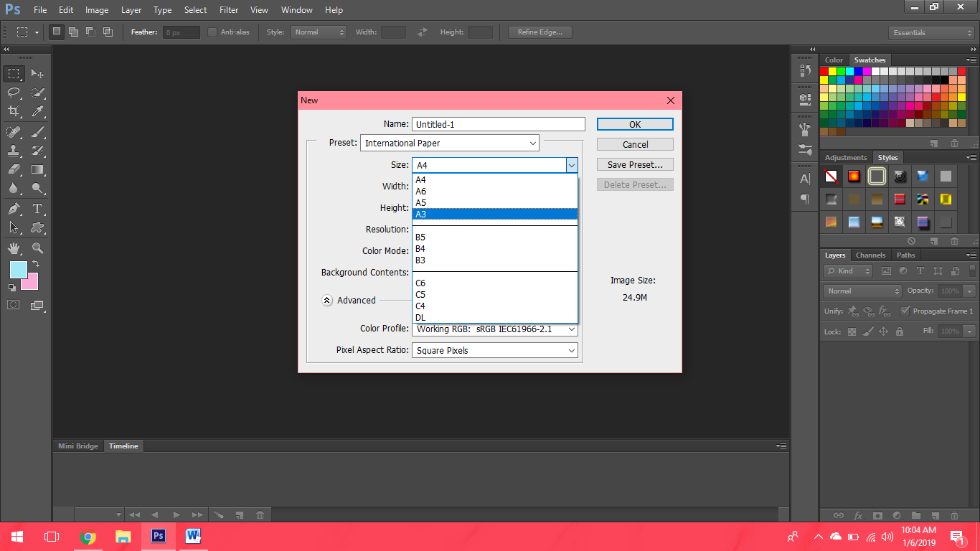Open the Paragraph panel icon
This screenshot has width=980, height=551.
click(x=805, y=199)
